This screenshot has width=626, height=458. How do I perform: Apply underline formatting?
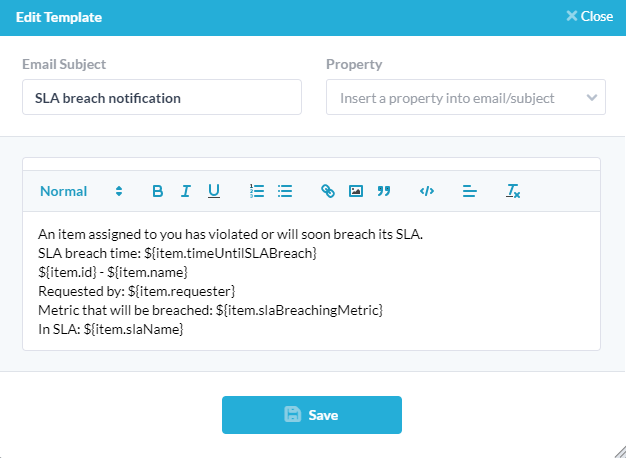214,191
